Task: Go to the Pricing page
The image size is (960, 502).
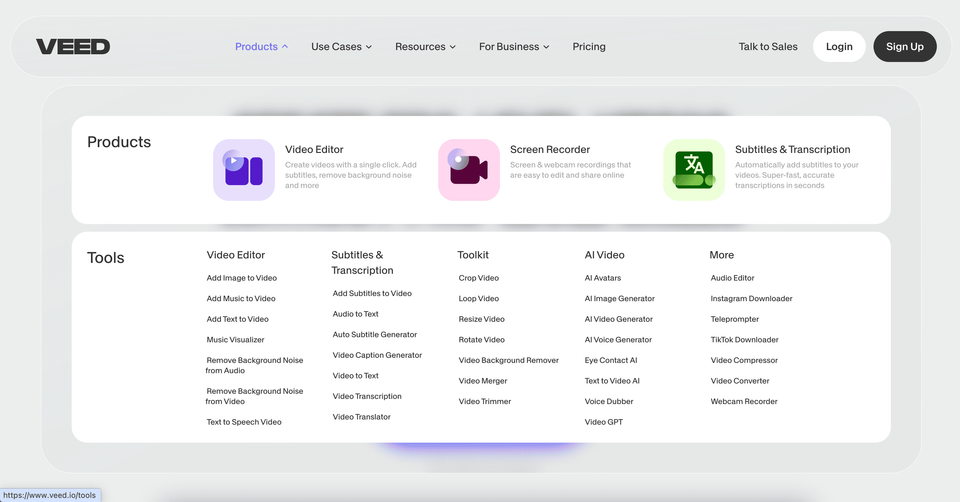Action: point(589,47)
